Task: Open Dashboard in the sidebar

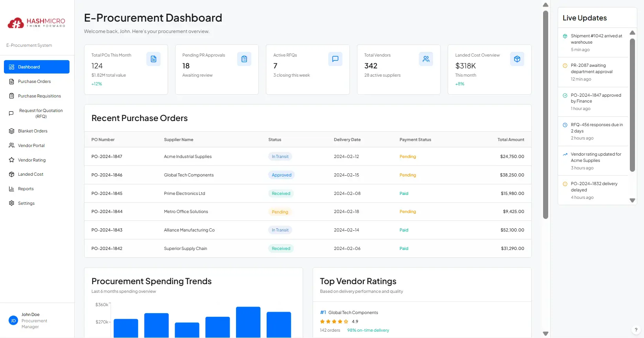Action: click(x=37, y=67)
